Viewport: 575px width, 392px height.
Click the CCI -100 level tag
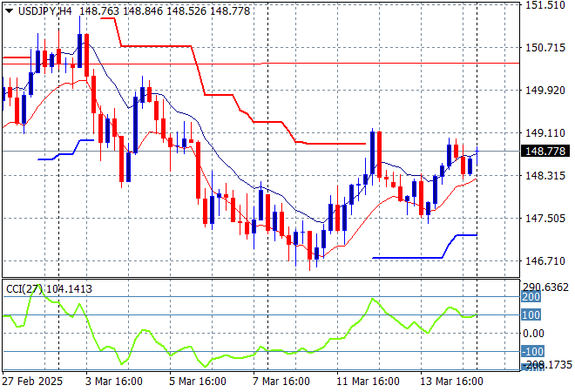pyautogui.click(x=531, y=352)
